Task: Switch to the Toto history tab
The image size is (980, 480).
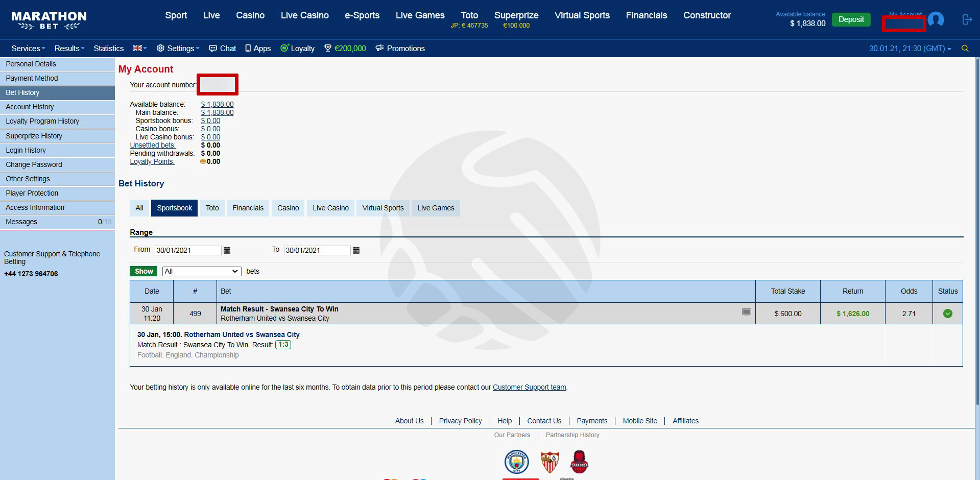Action: point(212,208)
